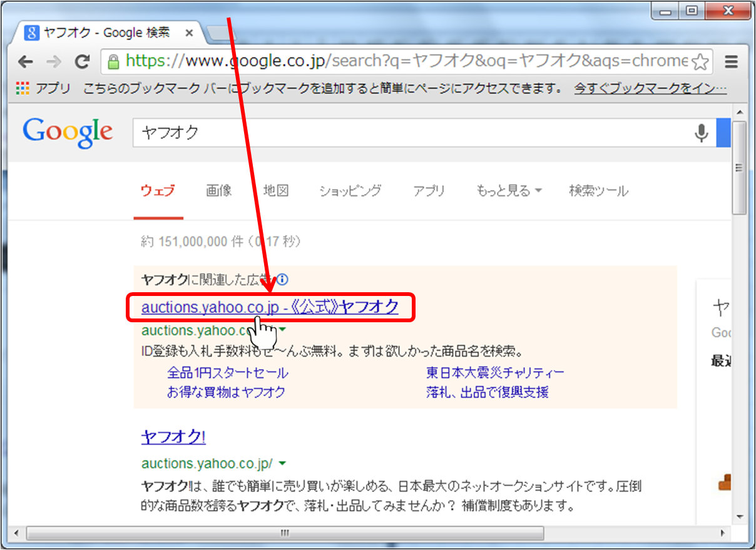This screenshot has height=550, width=756.
Task: Switch to the 画像 search tab
Action: pyautogui.click(x=219, y=191)
